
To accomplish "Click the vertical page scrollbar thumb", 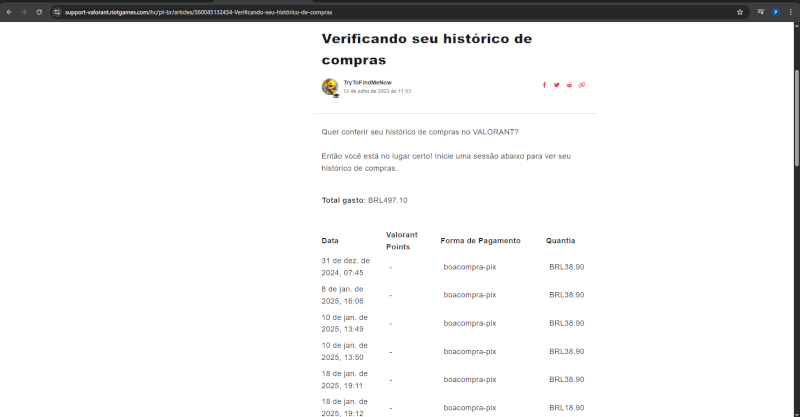I will (796, 117).
